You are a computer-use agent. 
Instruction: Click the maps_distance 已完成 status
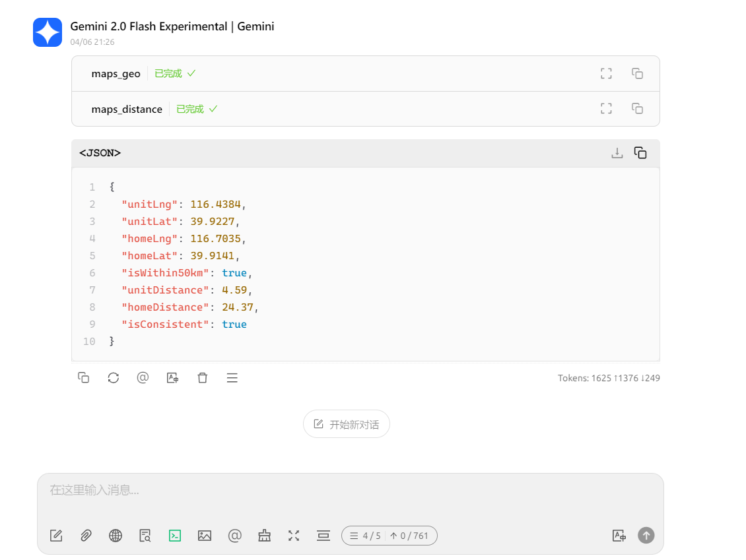click(197, 109)
